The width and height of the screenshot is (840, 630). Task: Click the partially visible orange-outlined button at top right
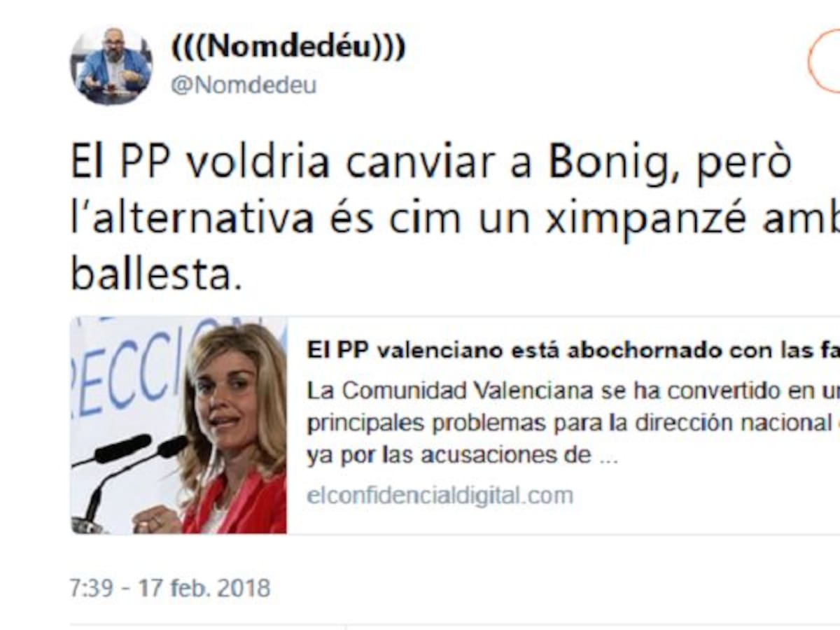[825, 61]
